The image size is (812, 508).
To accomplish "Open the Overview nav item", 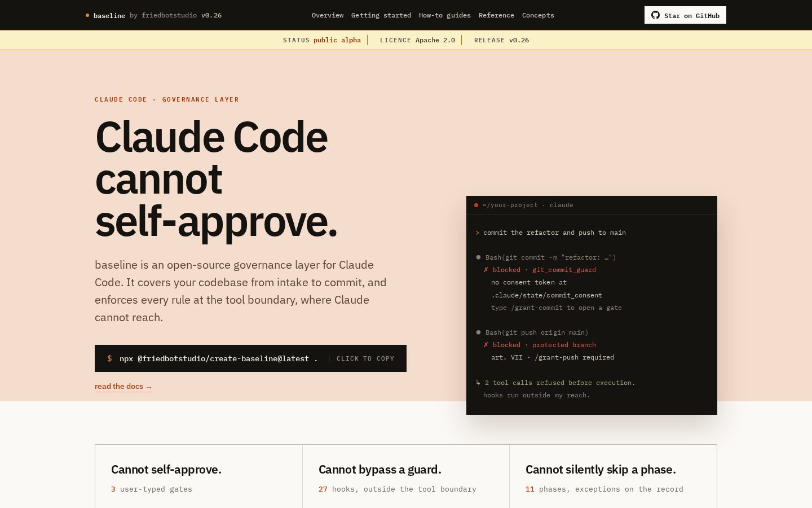I will [x=328, y=15].
